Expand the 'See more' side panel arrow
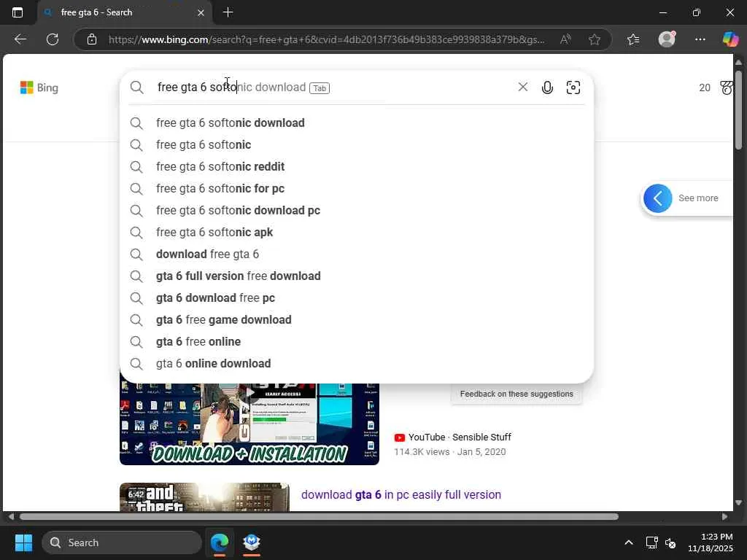Image resolution: width=747 pixels, height=560 pixels. pyautogui.click(x=658, y=198)
